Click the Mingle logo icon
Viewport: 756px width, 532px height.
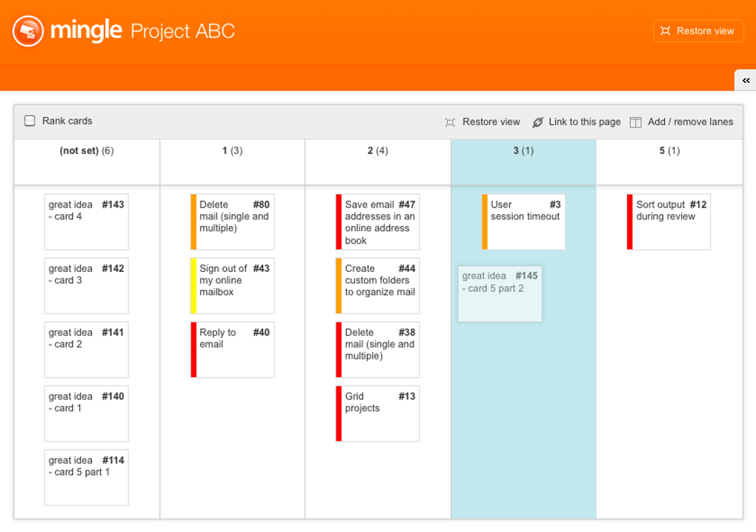[28, 31]
